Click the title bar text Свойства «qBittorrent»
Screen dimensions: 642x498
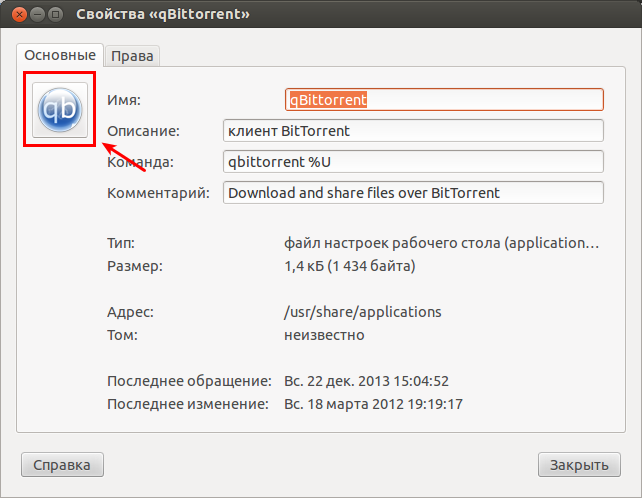coord(163,14)
